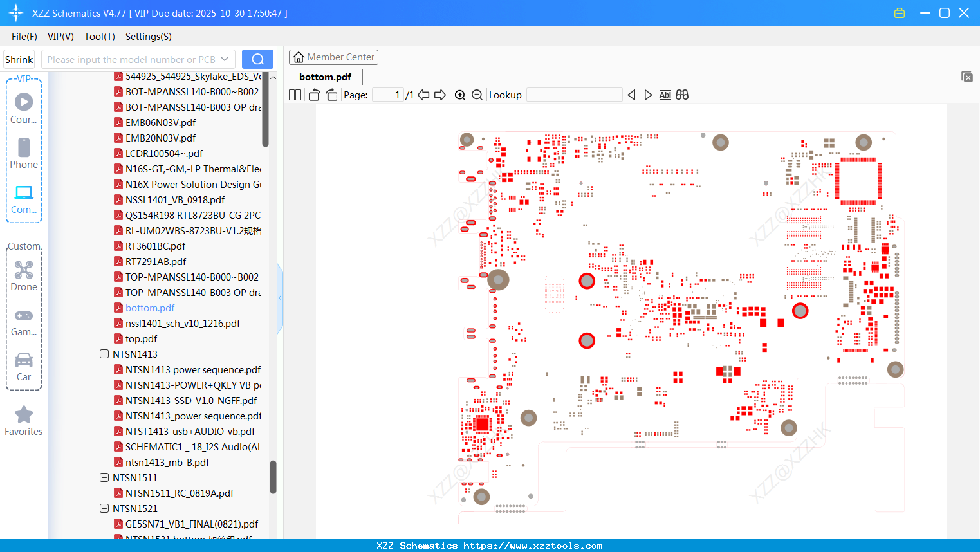Click the detach window icon at top right of viewer
980x552 pixels.
[x=967, y=77]
